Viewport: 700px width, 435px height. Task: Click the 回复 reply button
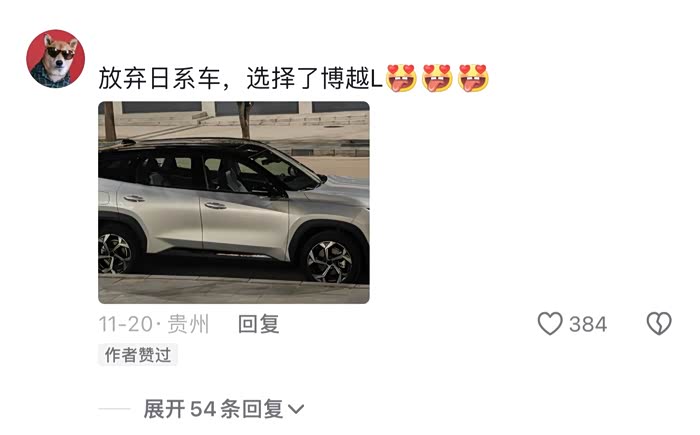pyautogui.click(x=258, y=324)
